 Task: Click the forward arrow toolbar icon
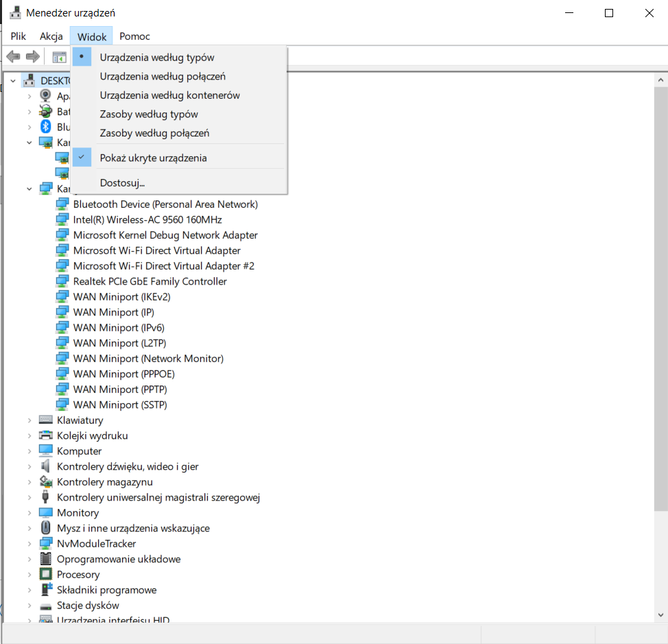pos(33,56)
